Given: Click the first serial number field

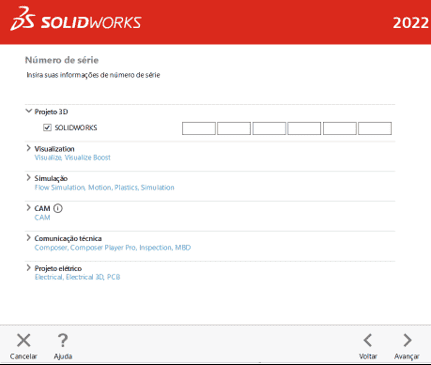Looking at the screenshot, I should tap(199, 128).
